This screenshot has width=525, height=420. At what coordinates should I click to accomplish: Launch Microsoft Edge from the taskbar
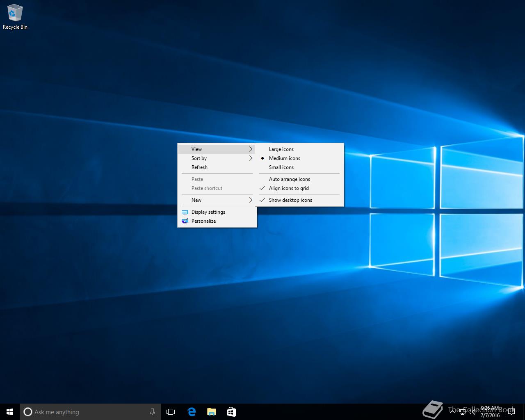pos(191,412)
